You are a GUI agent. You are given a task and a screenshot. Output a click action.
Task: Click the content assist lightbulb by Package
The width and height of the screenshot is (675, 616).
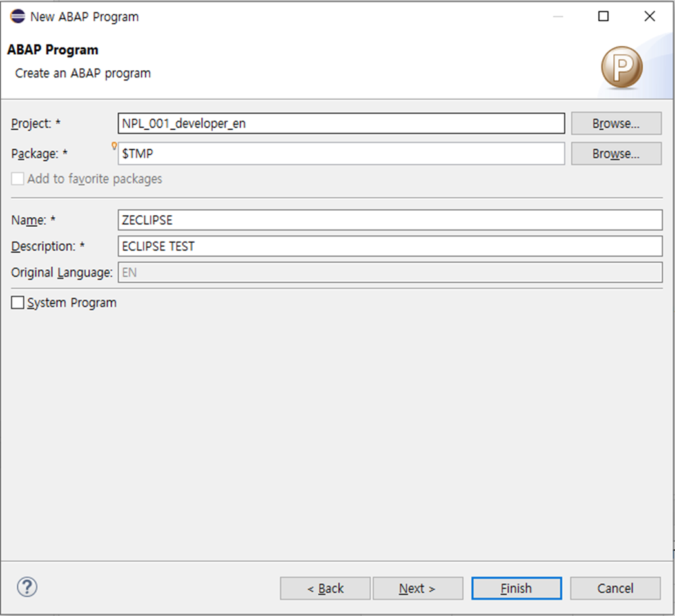pyautogui.click(x=114, y=146)
